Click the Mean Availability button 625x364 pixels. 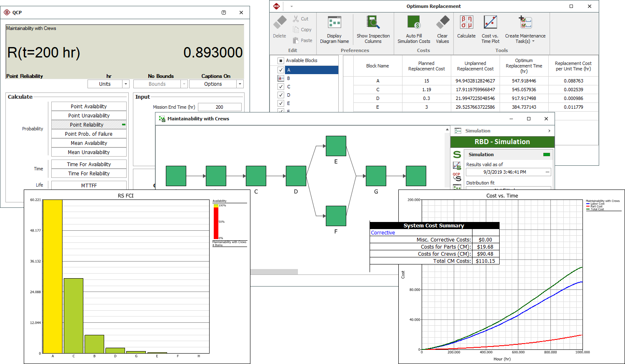point(89,143)
